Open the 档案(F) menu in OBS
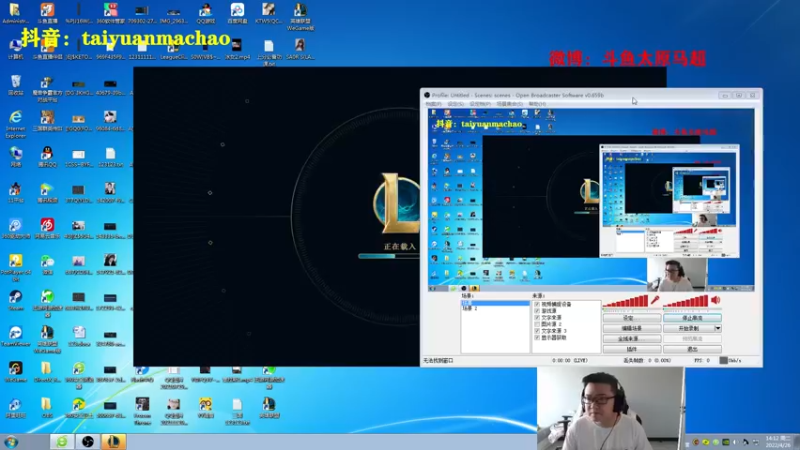Screen dimensions: 800x450 coord(433,104)
